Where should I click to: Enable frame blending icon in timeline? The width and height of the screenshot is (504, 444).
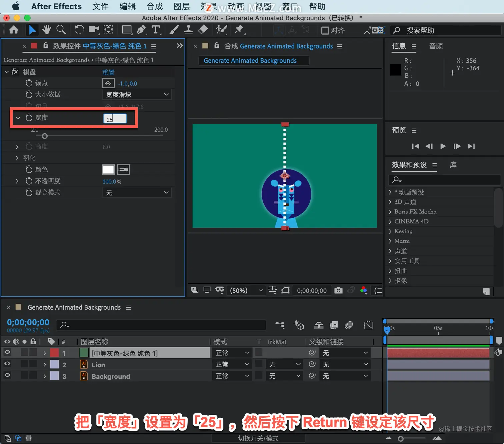coord(334,325)
